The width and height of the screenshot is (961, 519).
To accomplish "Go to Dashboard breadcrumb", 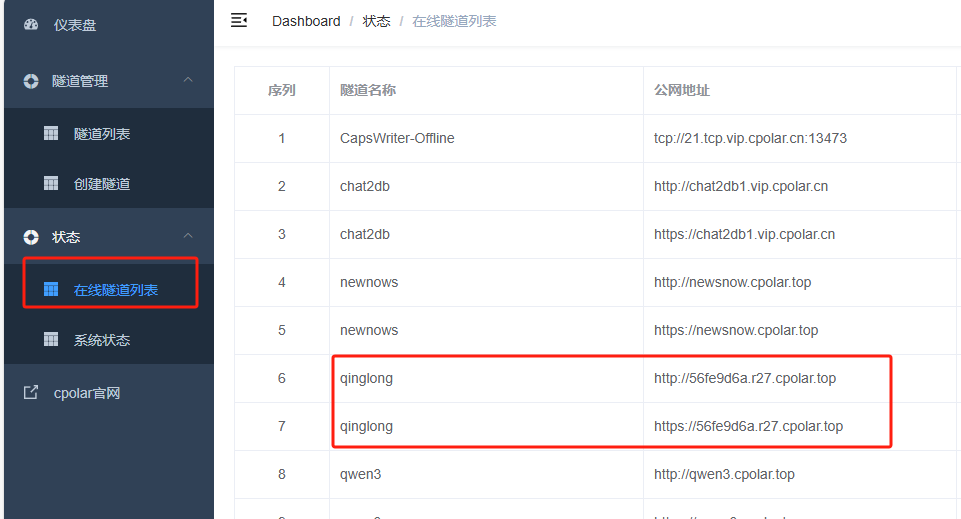I will point(306,21).
